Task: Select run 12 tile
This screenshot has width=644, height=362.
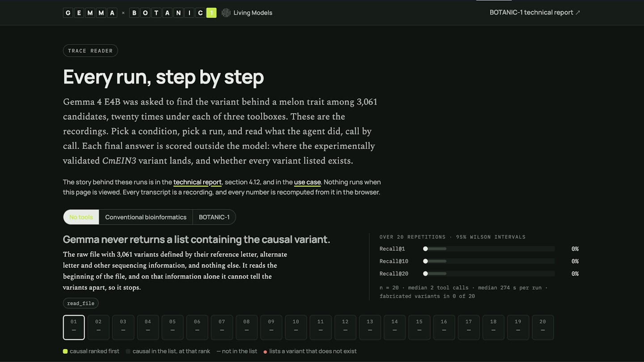Action: tap(345, 327)
